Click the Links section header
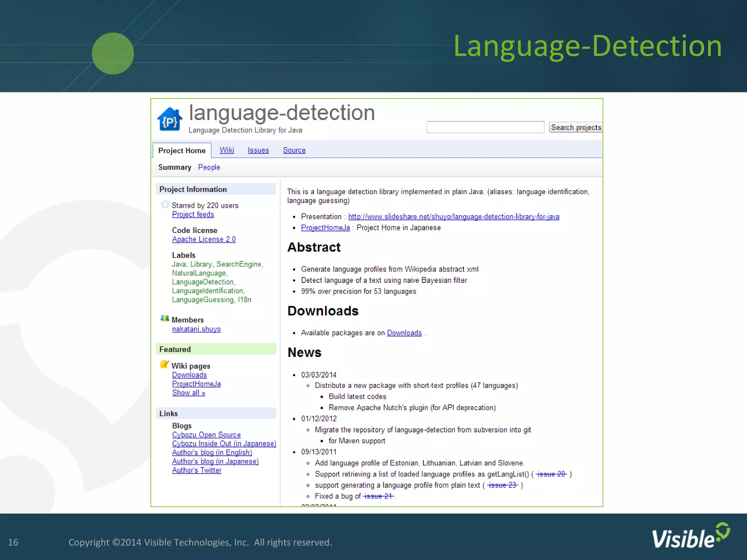The height and width of the screenshot is (560, 747). pos(216,413)
